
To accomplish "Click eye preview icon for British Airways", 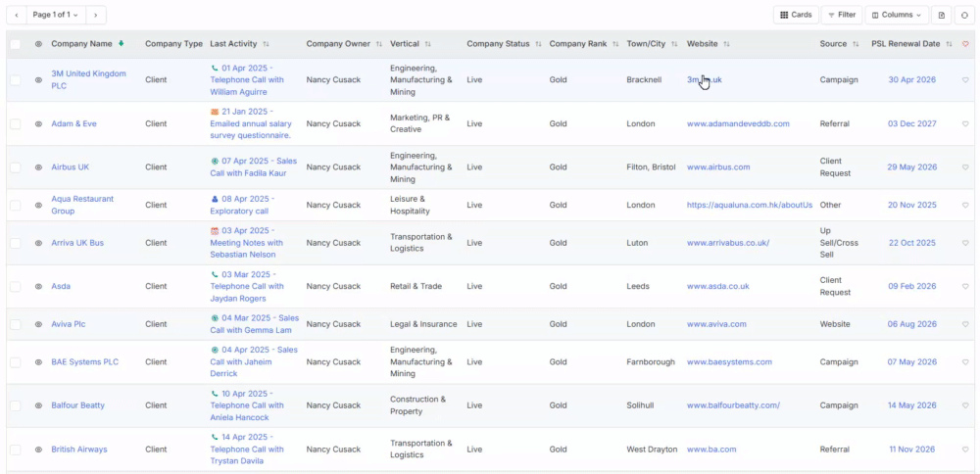I will click(x=38, y=449).
